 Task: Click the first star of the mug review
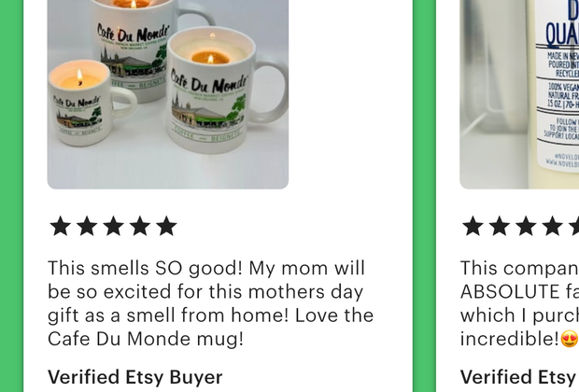[x=60, y=226]
